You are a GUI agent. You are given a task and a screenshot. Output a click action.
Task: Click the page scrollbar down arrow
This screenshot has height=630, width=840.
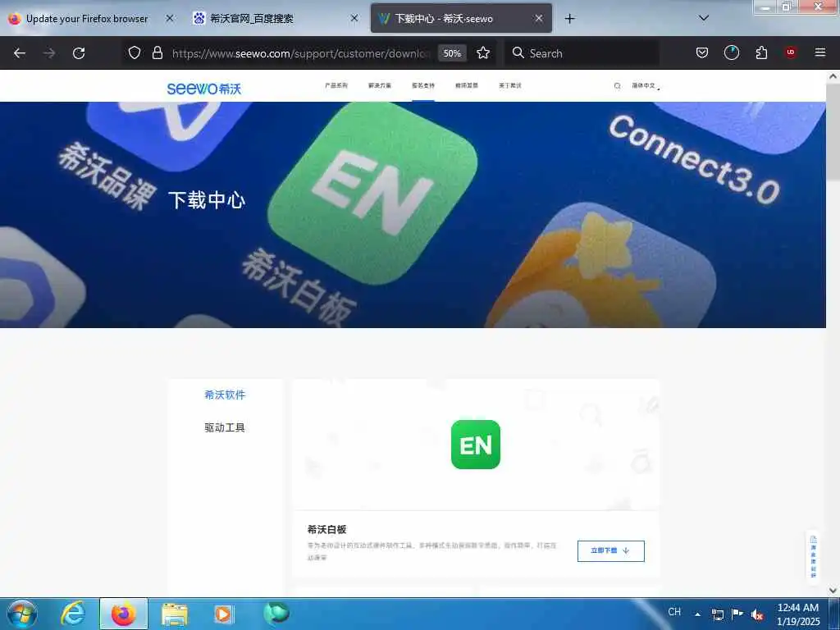click(x=833, y=591)
